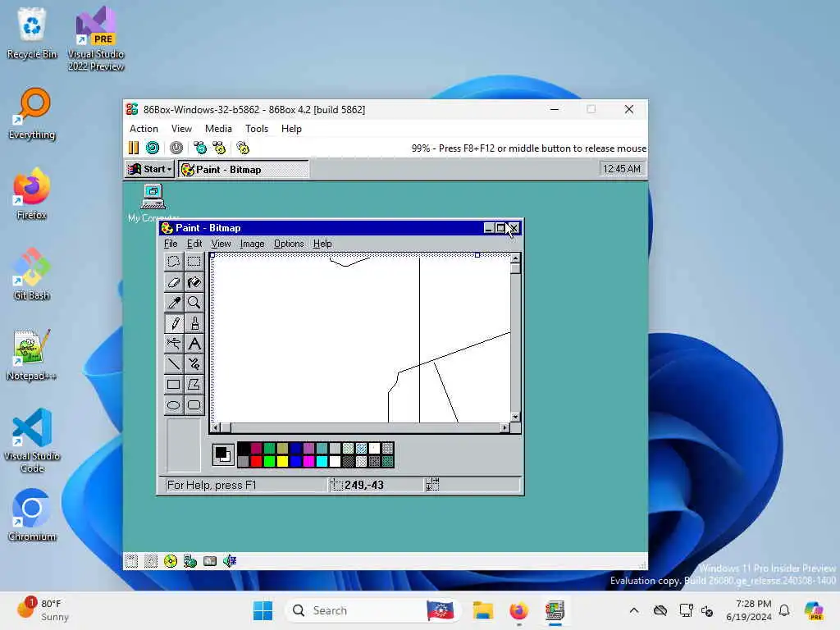The image size is (840, 630).
Task: Choose the Ellipse shape tool
Action: point(174,405)
